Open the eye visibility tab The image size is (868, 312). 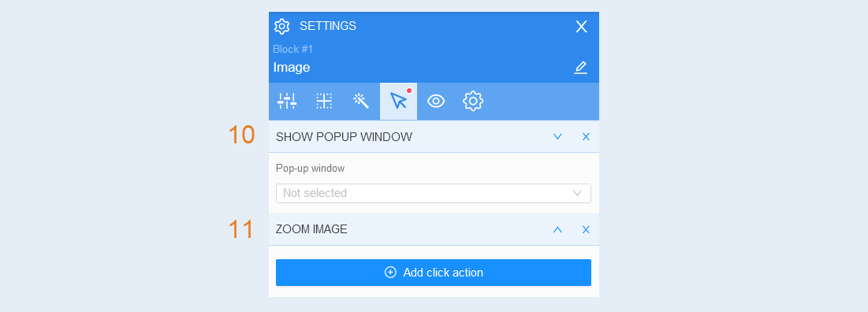(x=436, y=101)
